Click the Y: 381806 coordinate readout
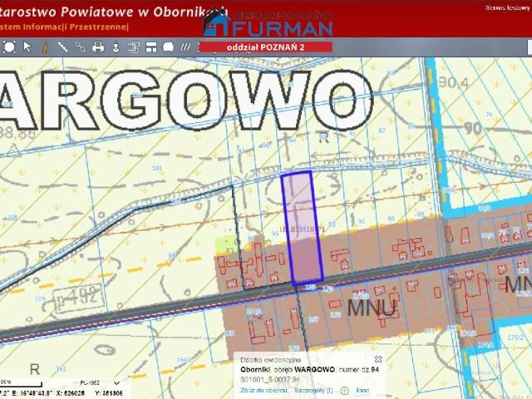The width and height of the screenshot is (532, 399). [x=109, y=393]
